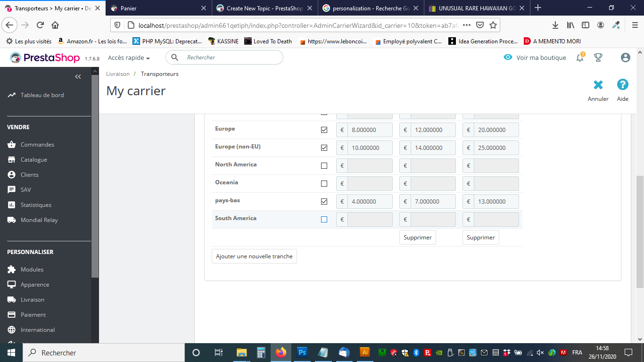The image size is (644, 362).
Task: Open the Firefox library icon
Action: point(570,25)
